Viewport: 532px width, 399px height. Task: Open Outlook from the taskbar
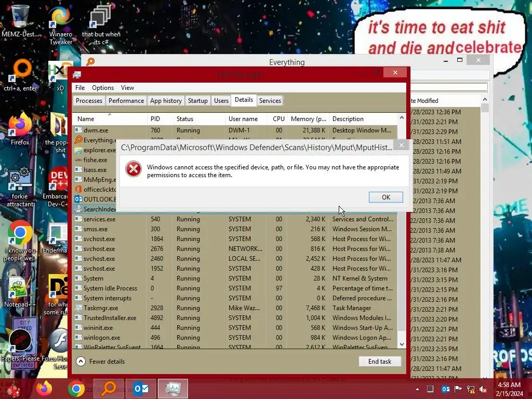point(140,389)
